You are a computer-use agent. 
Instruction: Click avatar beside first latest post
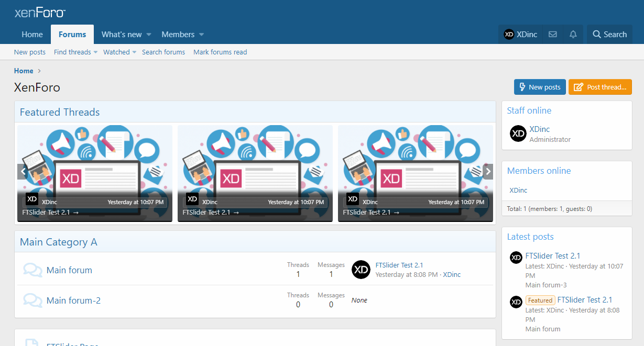516,257
